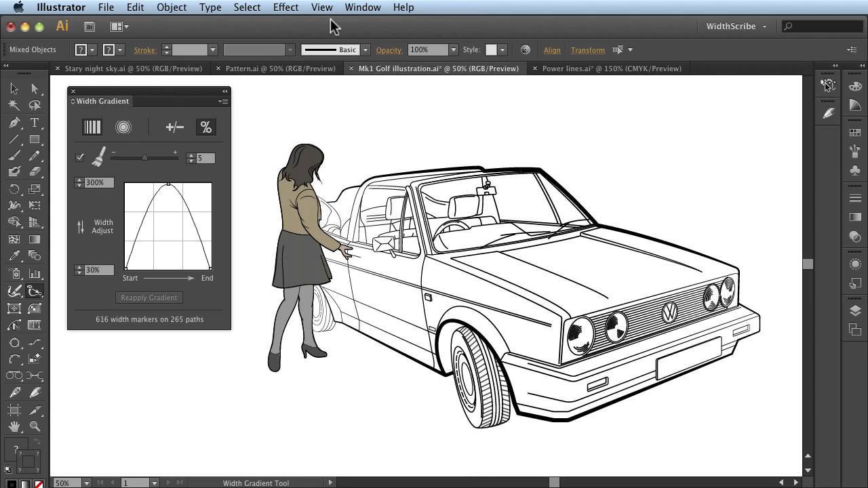This screenshot has height=488, width=868.
Task: Select the Zoom magnifier tool
Action: click(x=35, y=426)
